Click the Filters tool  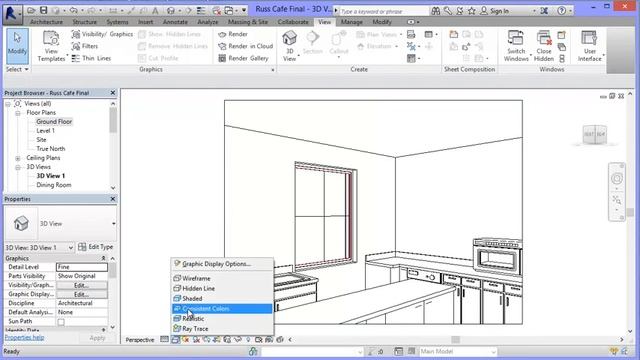click(x=85, y=46)
